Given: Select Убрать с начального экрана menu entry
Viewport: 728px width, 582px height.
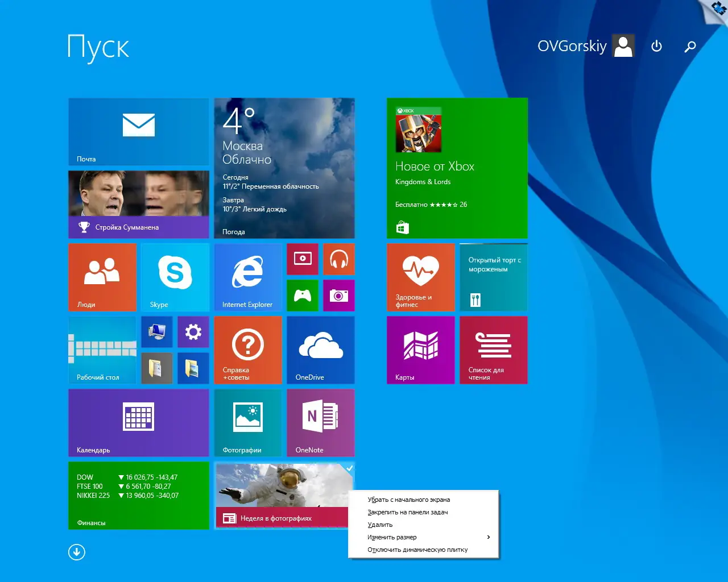Looking at the screenshot, I should pyautogui.click(x=409, y=500).
